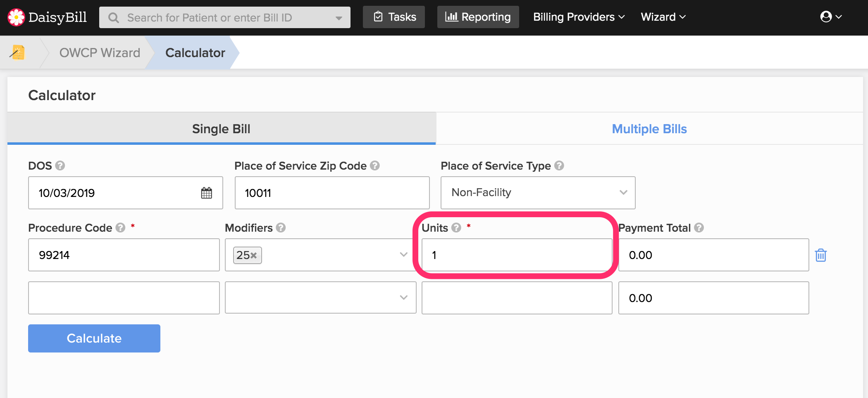Click help icon beside Payment Total
Image resolution: width=868 pixels, height=398 pixels.
coord(699,228)
